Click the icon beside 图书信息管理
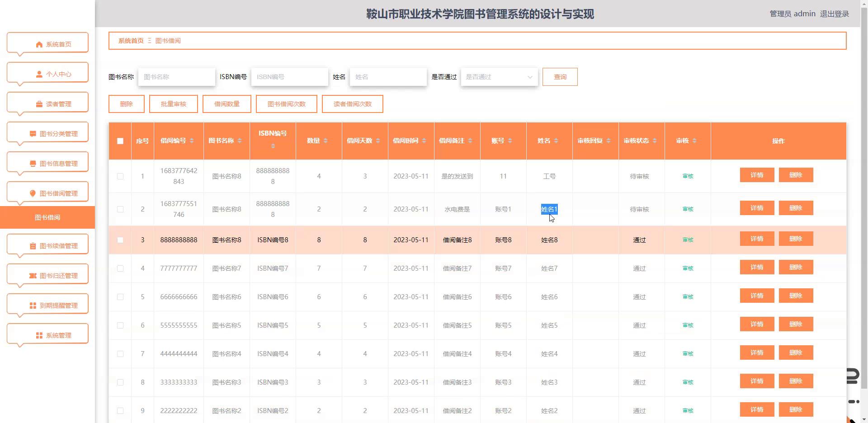 [x=33, y=164]
